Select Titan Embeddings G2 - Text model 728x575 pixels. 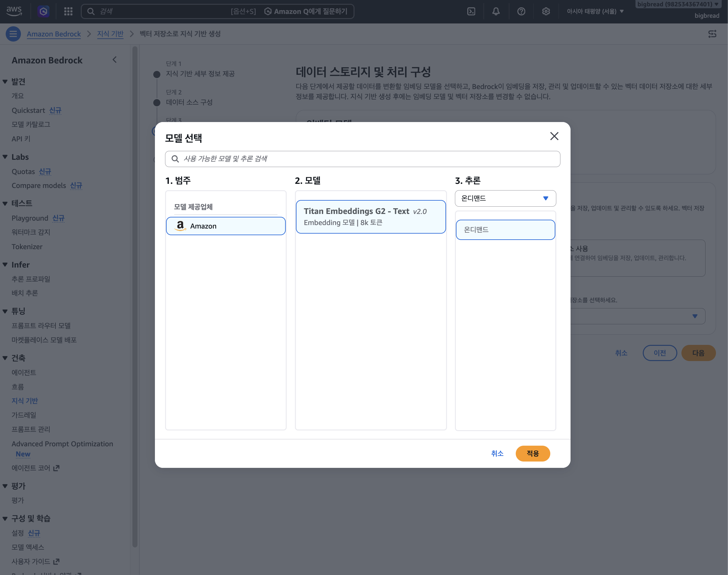click(x=371, y=217)
